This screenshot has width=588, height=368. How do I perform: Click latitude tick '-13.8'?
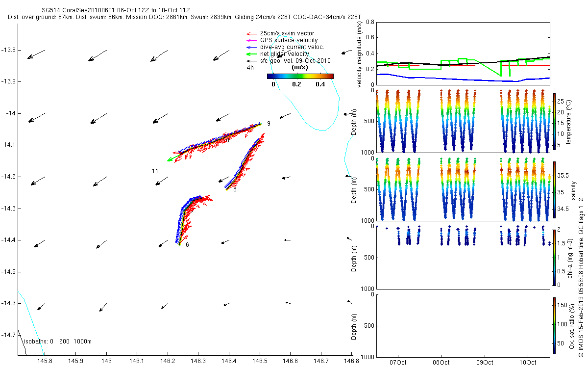(x=9, y=50)
